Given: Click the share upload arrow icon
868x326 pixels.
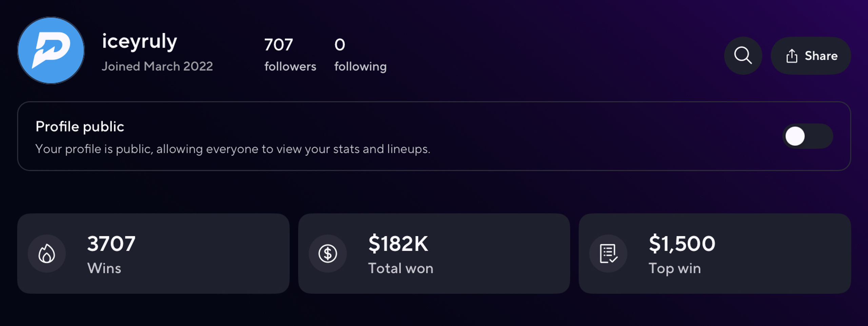Looking at the screenshot, I should click(792, 56).
